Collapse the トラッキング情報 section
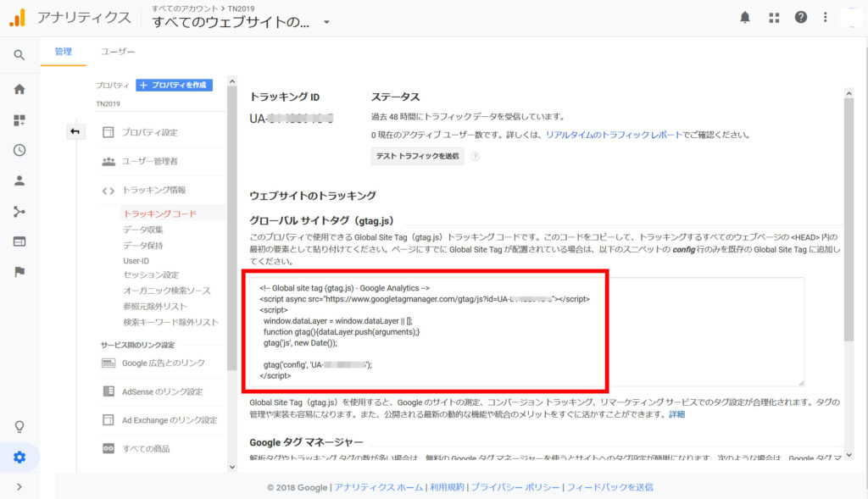This screenshot has height=499, width=868. [154, 190]
